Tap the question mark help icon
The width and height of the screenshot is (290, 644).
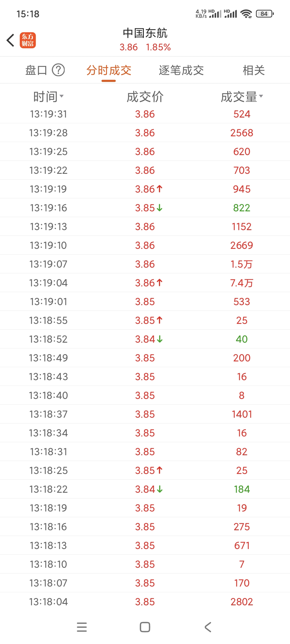pos(58,70)
